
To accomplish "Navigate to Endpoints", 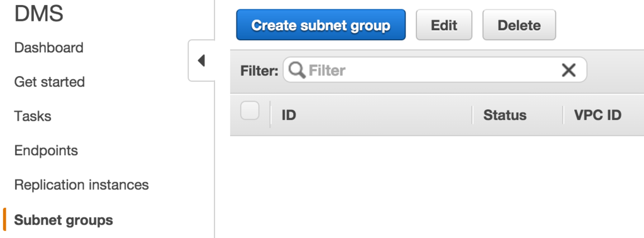I will click(x=46, y=151).
